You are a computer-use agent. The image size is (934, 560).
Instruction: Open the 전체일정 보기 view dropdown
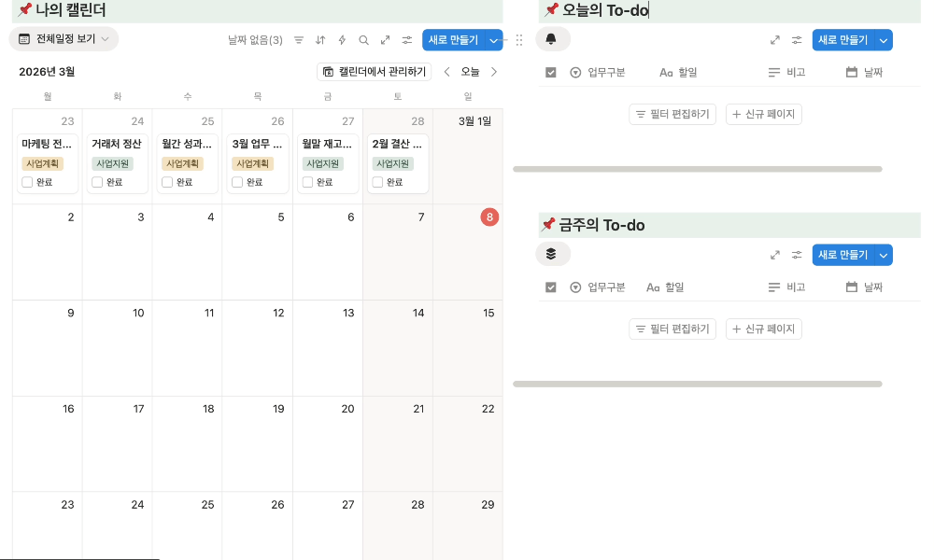point(64,39)
